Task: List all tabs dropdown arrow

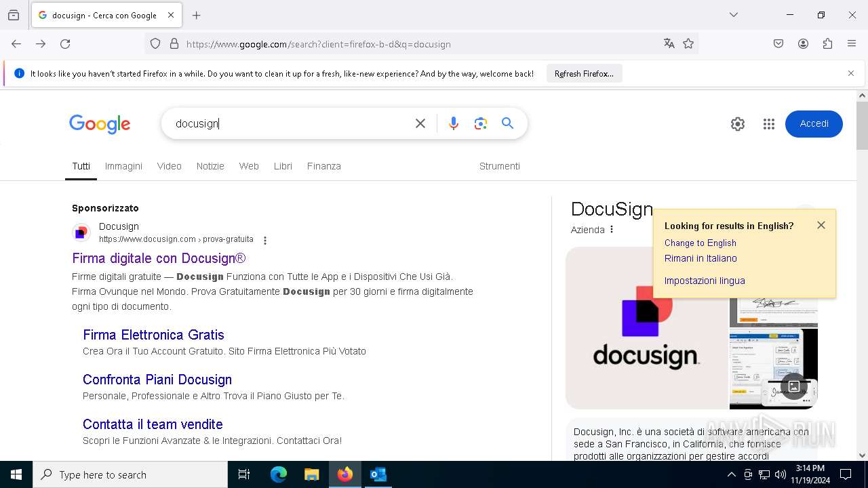Action: coord(734,15)
